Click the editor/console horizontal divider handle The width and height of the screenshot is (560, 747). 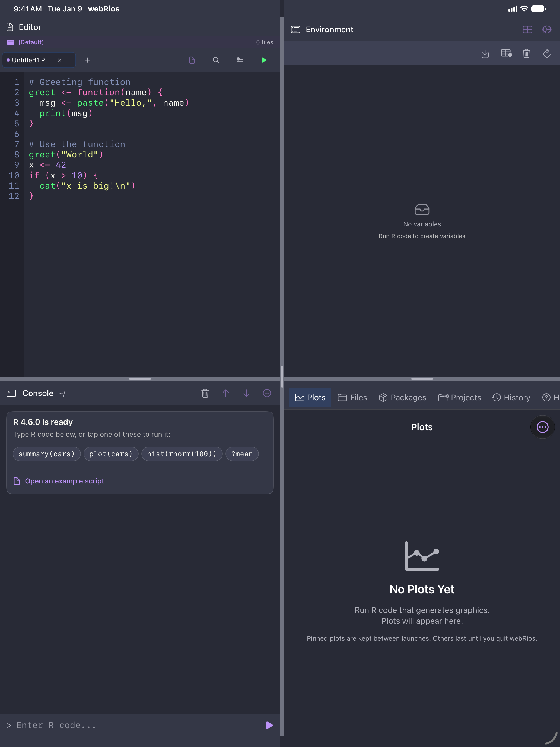coord(140,379)
